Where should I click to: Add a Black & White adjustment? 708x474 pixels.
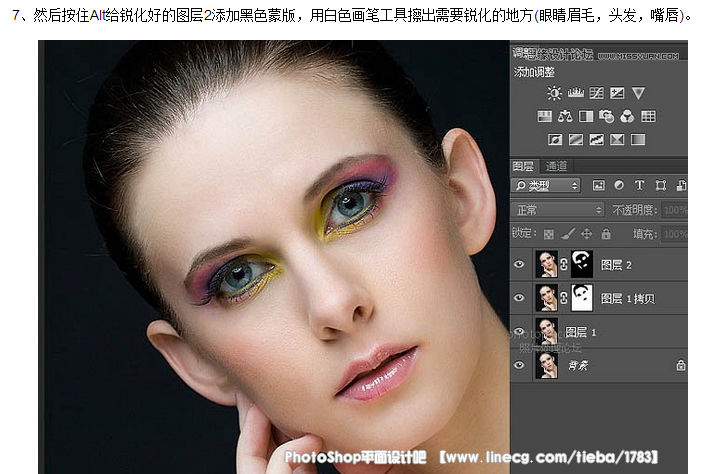point(586,116)
